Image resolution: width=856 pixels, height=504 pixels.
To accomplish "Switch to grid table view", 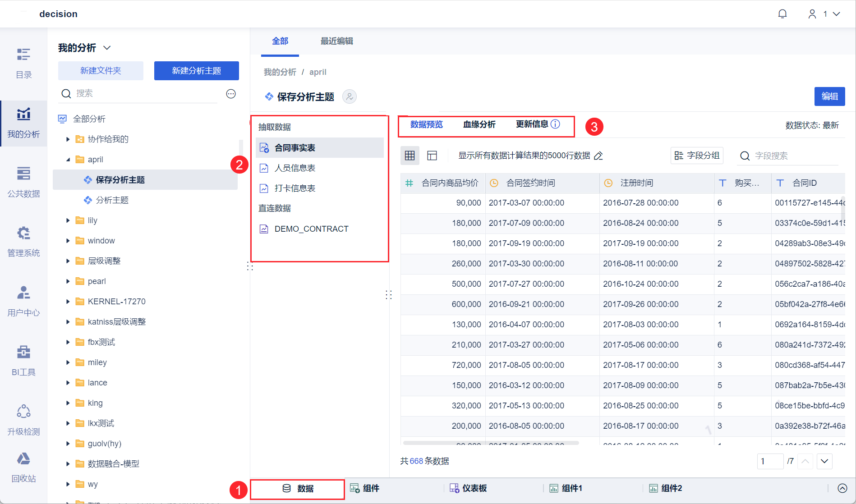I will (410, 156).
